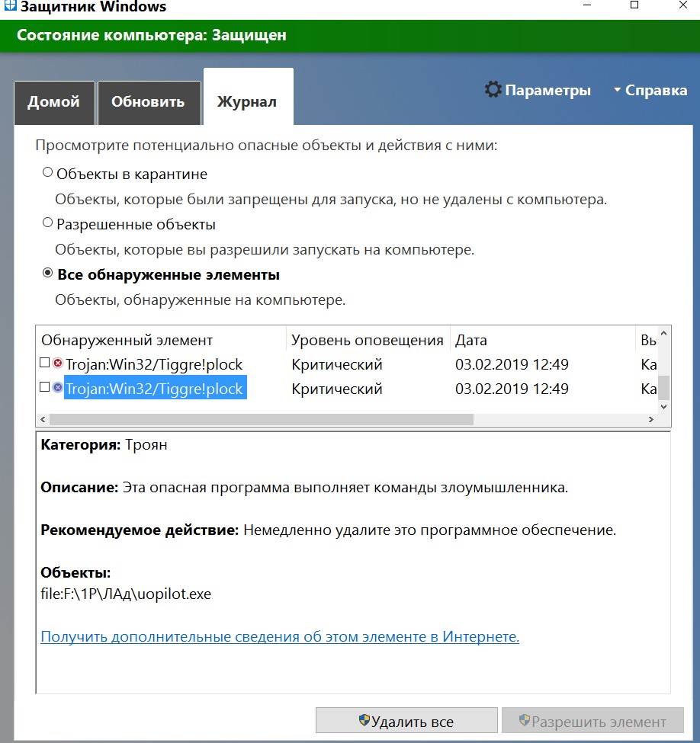The height and width of the screenshot is (743, 700).
Task: Click the status text Состояние компьютера: Защищен
Action: coord(152,36)
